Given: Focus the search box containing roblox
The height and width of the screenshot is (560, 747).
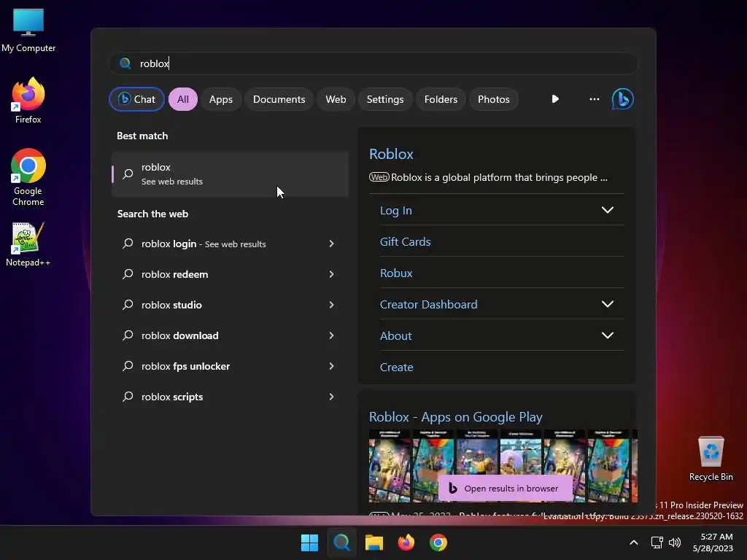Looking at the screenshot, I should [x=373, y=63].
